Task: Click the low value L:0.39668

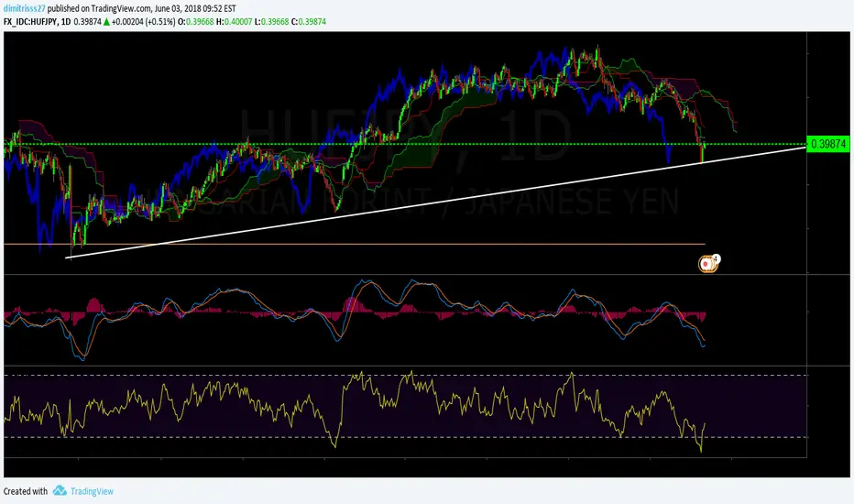Action: click(272, 22)
